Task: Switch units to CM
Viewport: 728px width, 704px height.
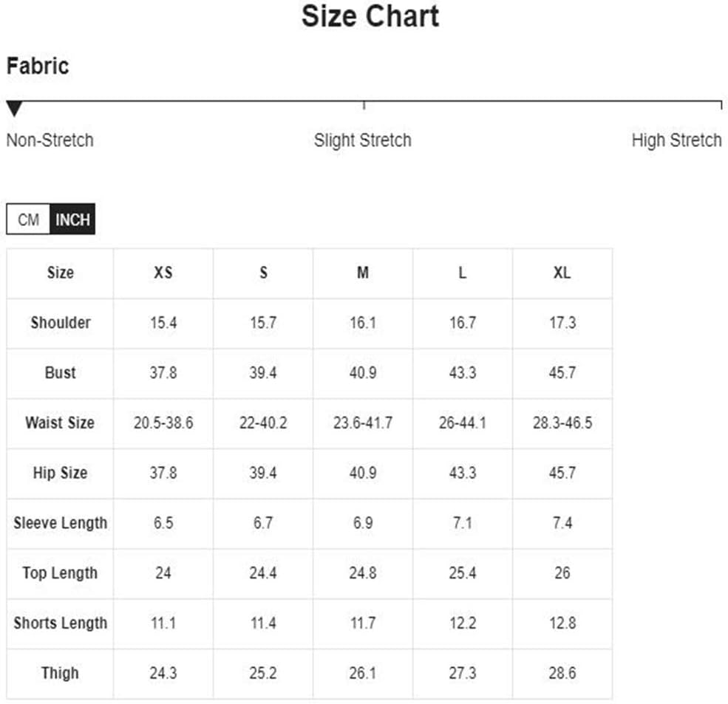Action: 28,219
